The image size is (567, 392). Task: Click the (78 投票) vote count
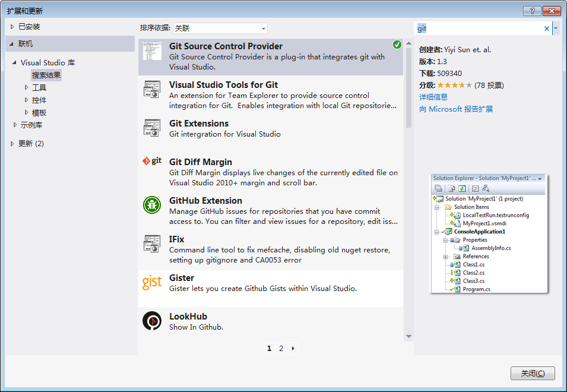489,86
